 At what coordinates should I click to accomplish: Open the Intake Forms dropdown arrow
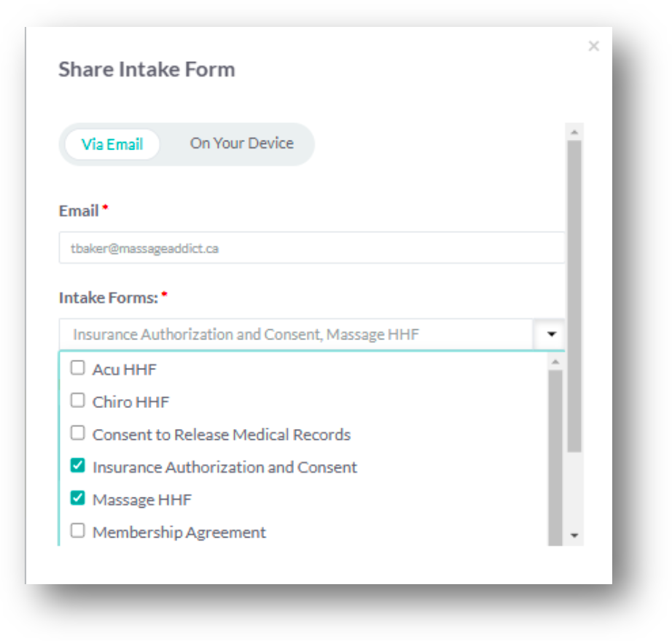(551, 334)
